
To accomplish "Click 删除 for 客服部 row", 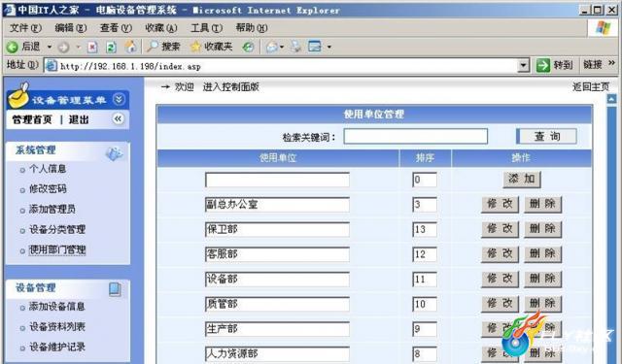I will (x=542, y=254).
